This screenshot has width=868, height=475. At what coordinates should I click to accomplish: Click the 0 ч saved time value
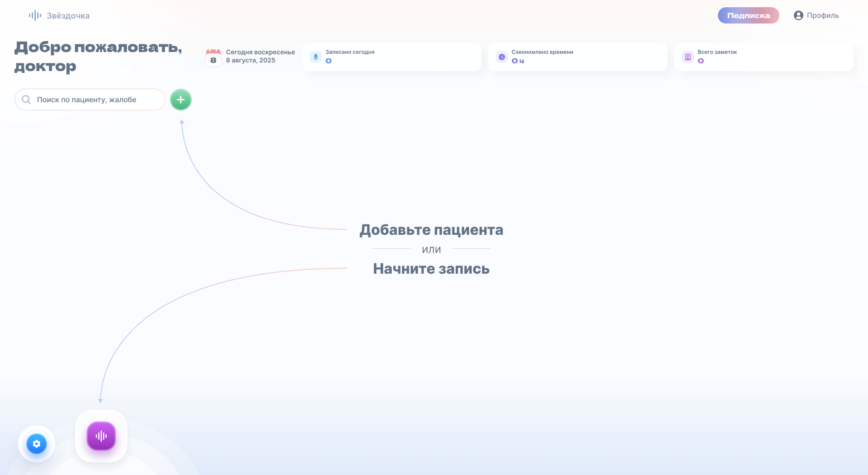point(518,61)
